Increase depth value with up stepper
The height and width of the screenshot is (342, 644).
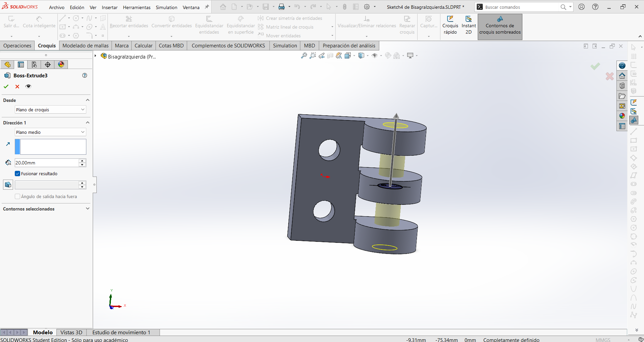click(82, 161)
